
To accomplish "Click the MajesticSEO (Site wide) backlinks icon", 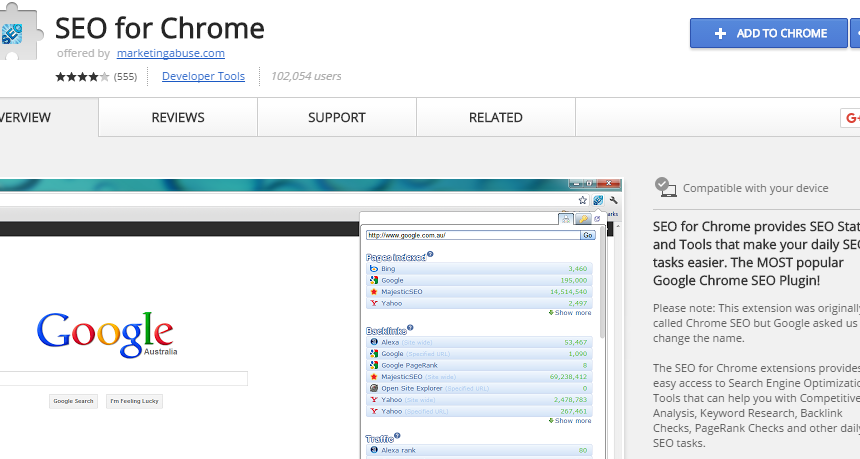I will pos(374,377).
